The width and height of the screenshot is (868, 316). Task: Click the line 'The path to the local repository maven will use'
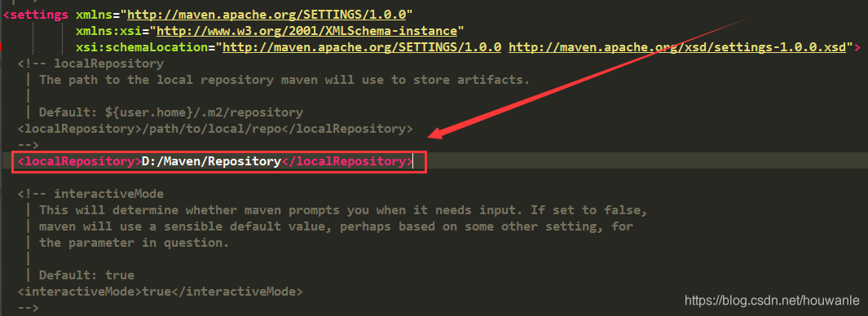[x=284, y=80]
